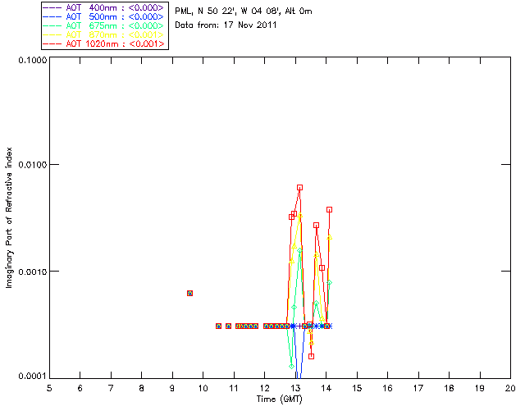Image resolution: width=525 pixels, height=420 pixels.
Task: Click the x-axis tick label '7'
Action: coord(111,388)
